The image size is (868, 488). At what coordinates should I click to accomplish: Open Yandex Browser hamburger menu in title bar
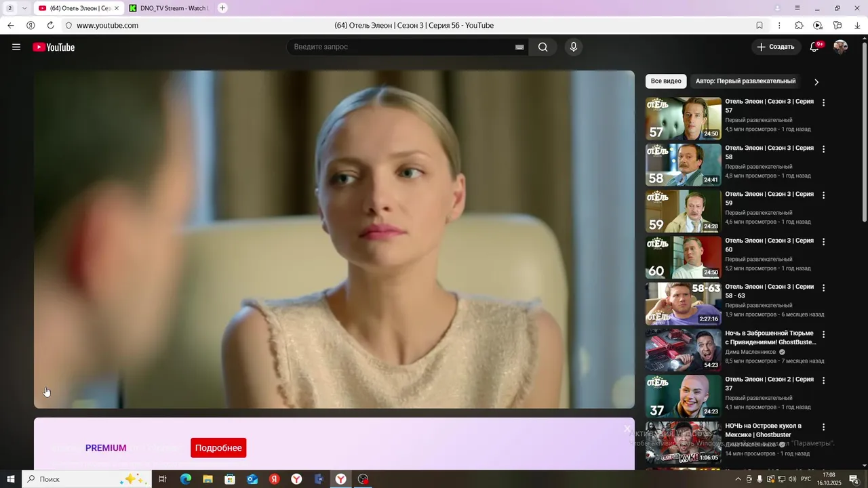pyautogui.click(x=797, y=8)
